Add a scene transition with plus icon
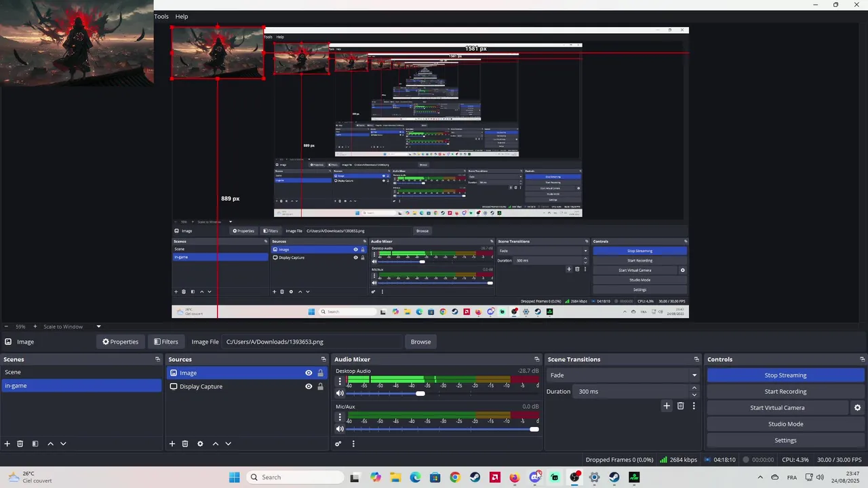 pyautogui.click(x=667, y=406)
